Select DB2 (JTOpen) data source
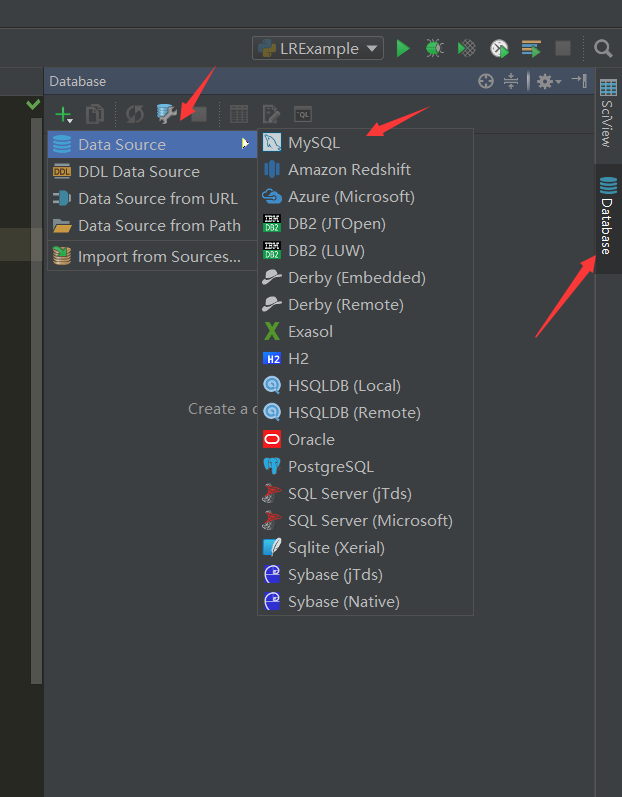 (x=365, y=224)
